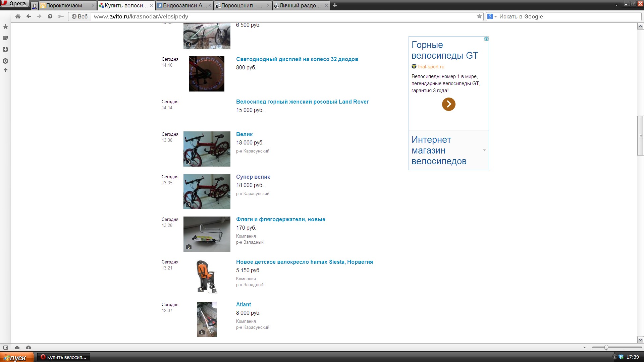Viewport: 644px width, 362px height.
Task: Open the password wand key icon
Action: (x=61, y=16)
